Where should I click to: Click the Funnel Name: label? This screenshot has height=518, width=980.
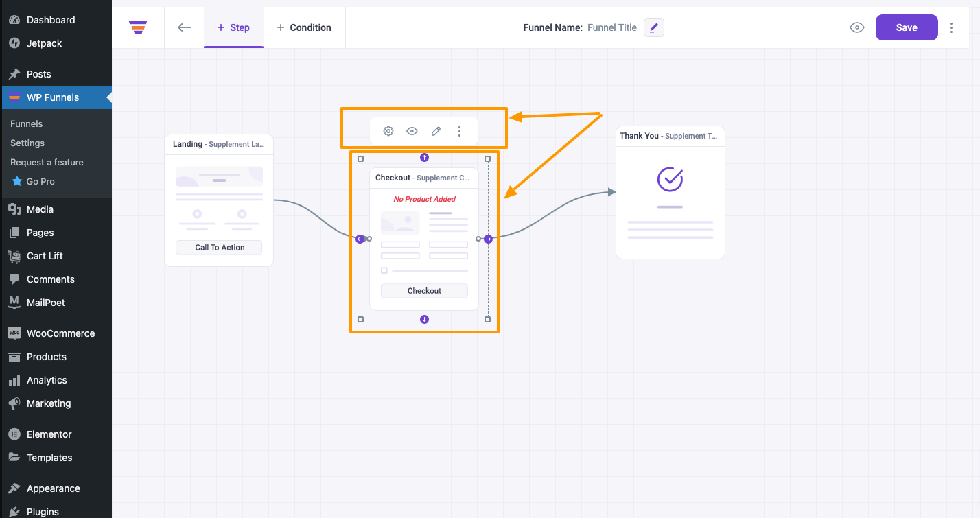tap(553, 27)
